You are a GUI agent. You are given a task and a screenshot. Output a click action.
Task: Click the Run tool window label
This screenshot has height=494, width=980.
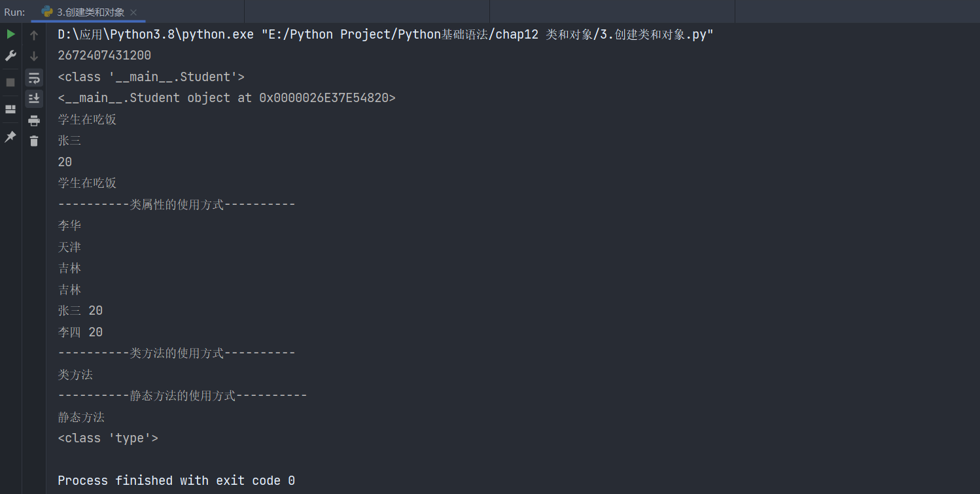pos(14,12)
